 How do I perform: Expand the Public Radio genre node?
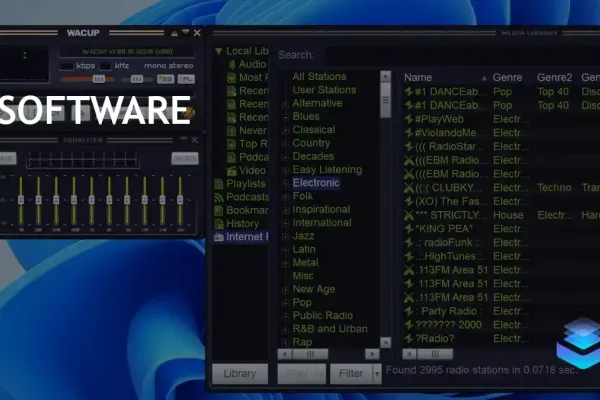[x=285, y=316]
